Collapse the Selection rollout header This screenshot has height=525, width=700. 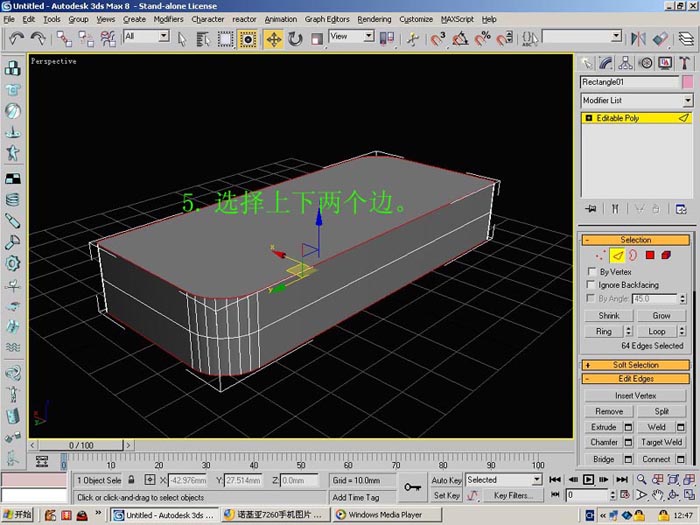(x=635, y=240)
